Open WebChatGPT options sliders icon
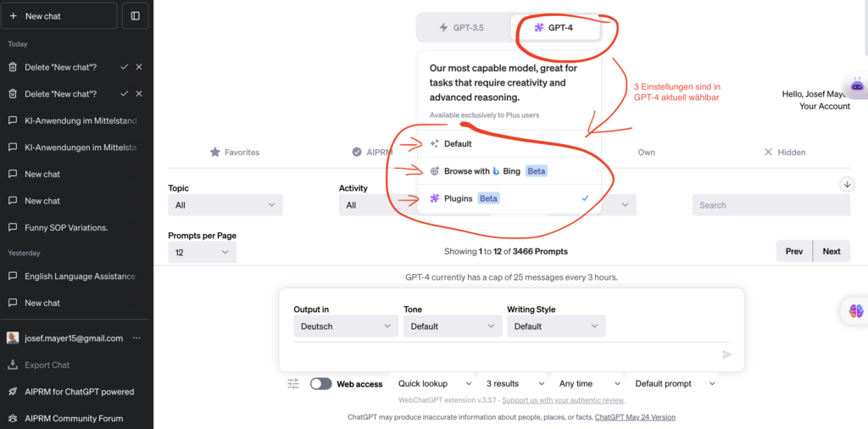868x429 pixels. (x=292, y=383)
